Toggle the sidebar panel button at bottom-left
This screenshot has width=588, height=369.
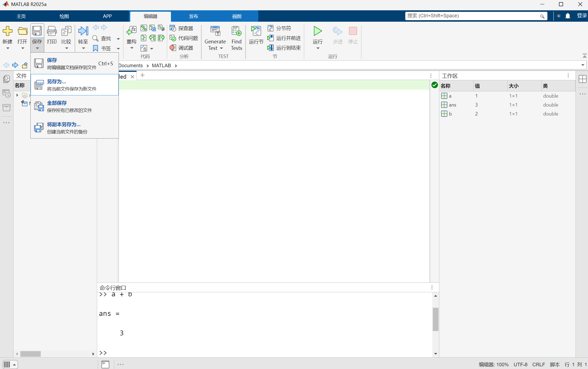click(7, 364)
